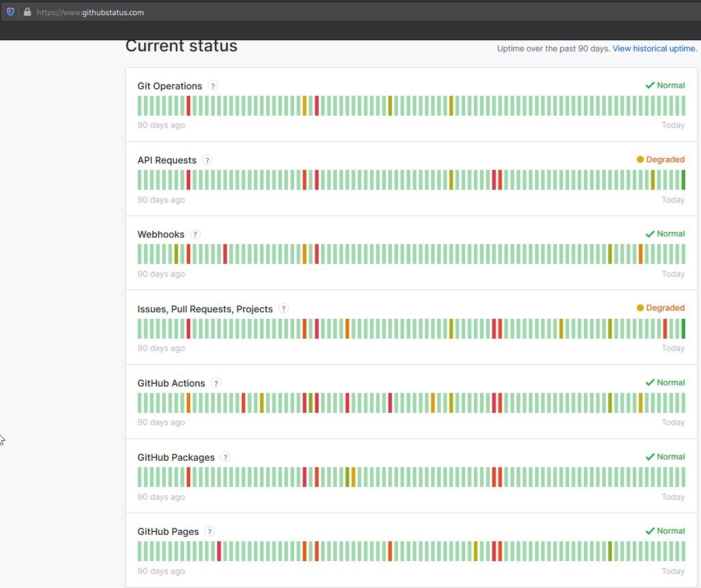The image size is (701, 588).
Task: Click the Degraded label for Issues, Pull Requests
Action: (x=665, y=308)
